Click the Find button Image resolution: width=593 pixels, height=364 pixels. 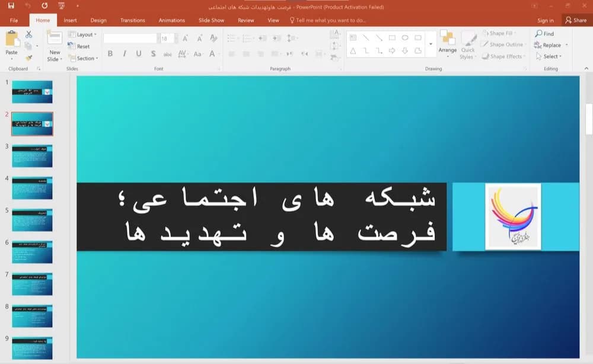[544, 34]
